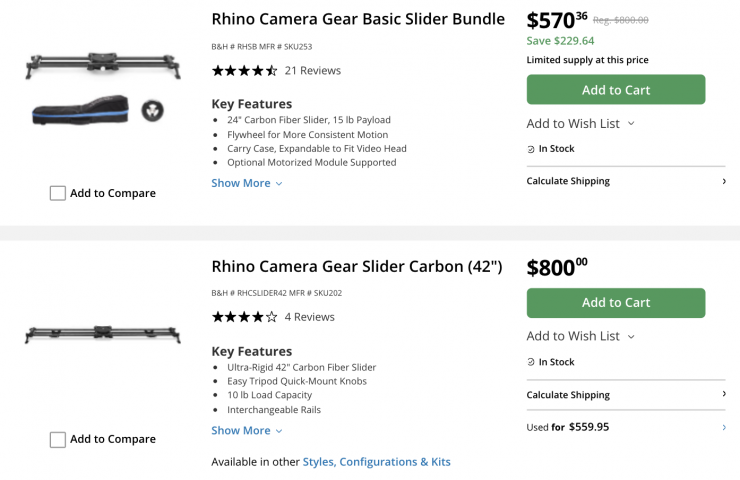Check Add to Compare for Slider Carbon 42"
The width and height of the screenshot is (740, 480).
tap(58, 439)
